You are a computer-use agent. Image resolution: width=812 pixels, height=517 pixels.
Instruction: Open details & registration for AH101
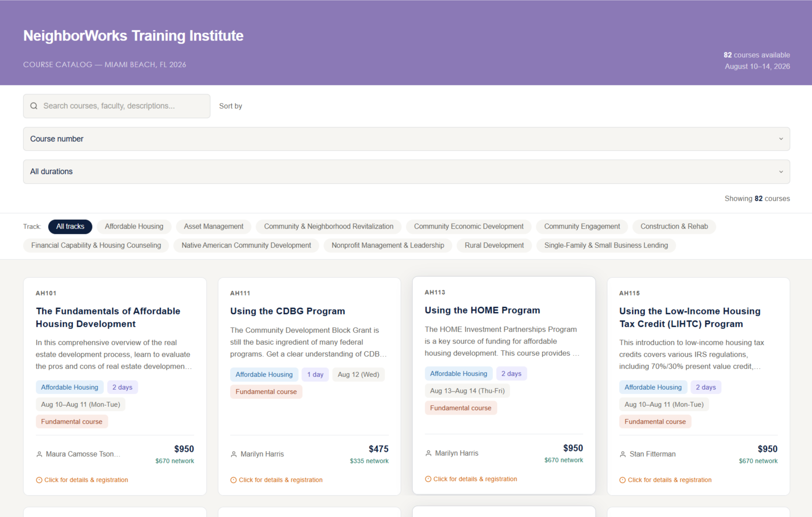pyautogui.click(x=82, y=480)
